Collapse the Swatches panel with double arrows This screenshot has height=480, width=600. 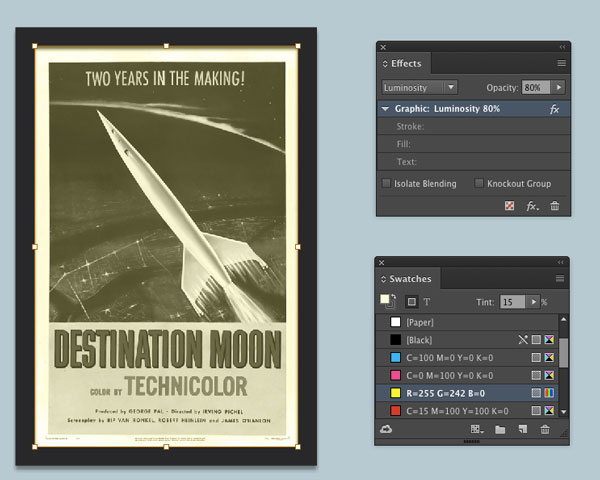tap(561, 263)
